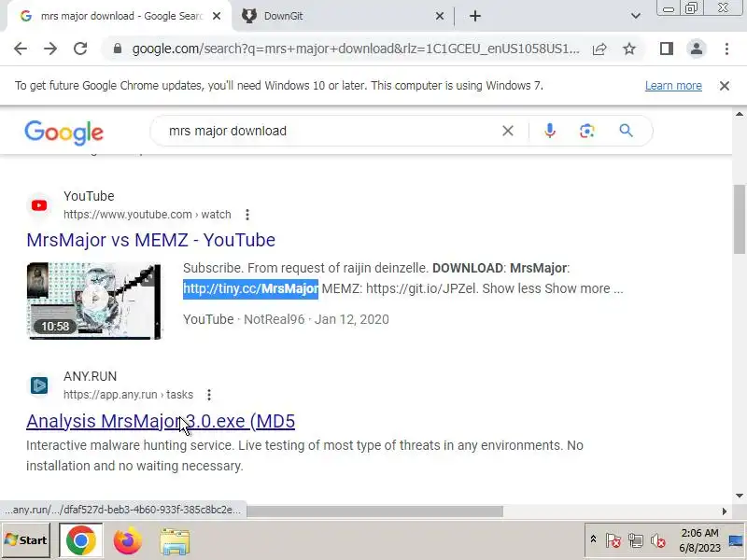The width and height of the screenshot is (747, 560).
Task: Close the DownGit tab
Action: pos(440,16)
